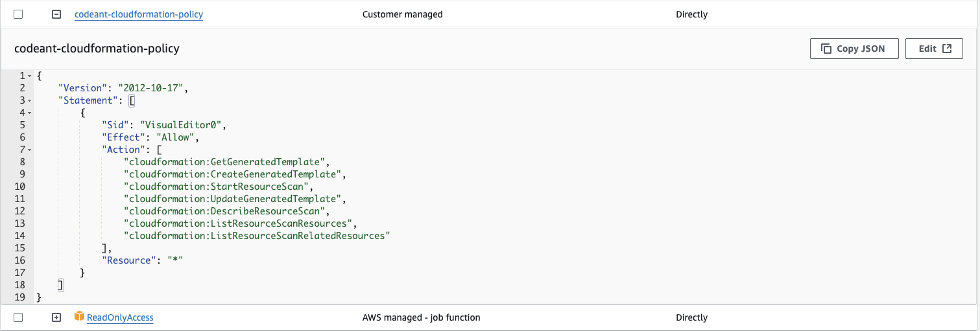Fold the Action array at line 7
The image size is (980, 331).
tap(30, 150)
